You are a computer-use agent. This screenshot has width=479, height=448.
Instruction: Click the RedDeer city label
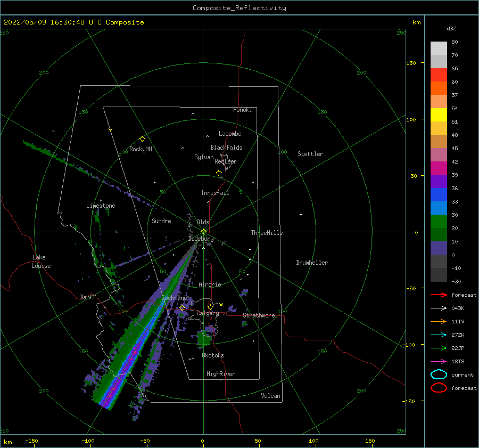(x=226, y=161)
